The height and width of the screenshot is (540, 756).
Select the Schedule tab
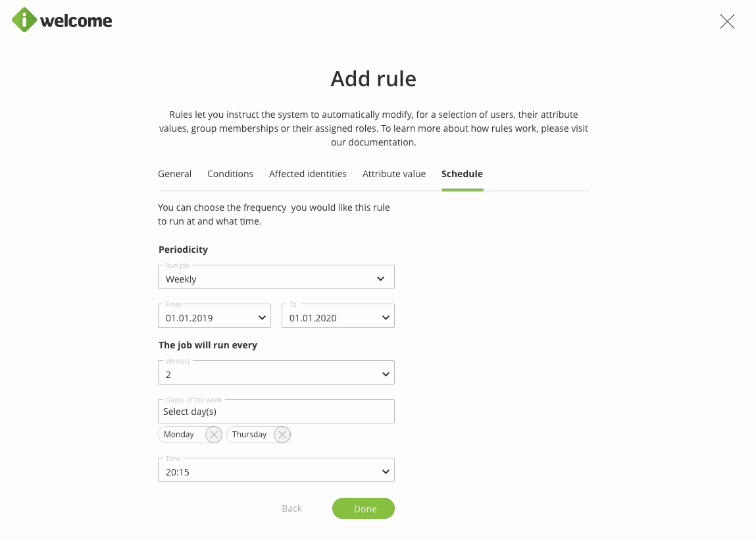463,174
